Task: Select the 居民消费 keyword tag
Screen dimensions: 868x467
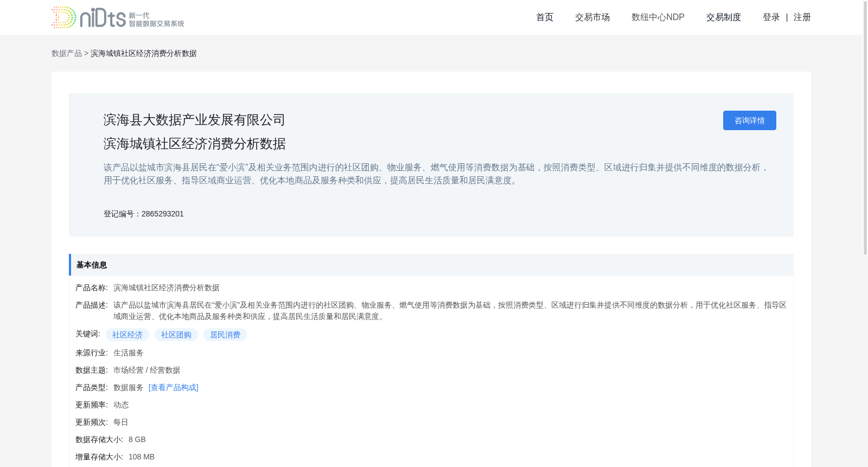Action: (x=225, y=335)
